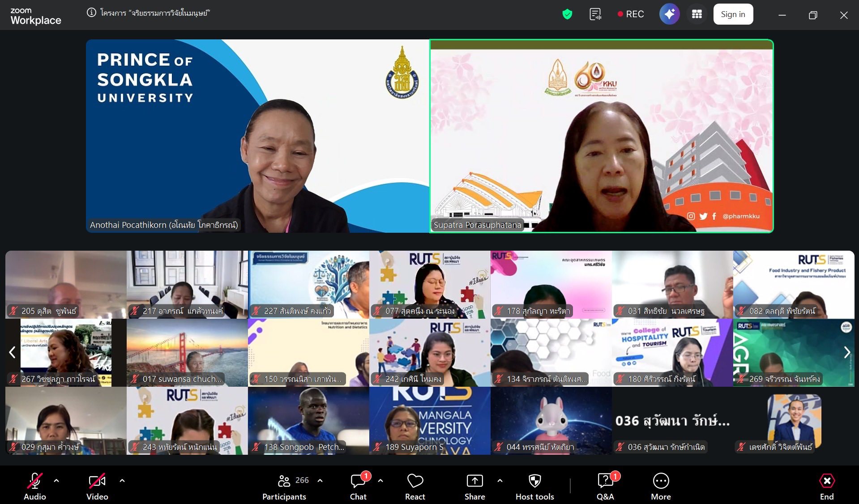859x504 pixels.
Task: Open Host tools shield
Action: [534, 486]
